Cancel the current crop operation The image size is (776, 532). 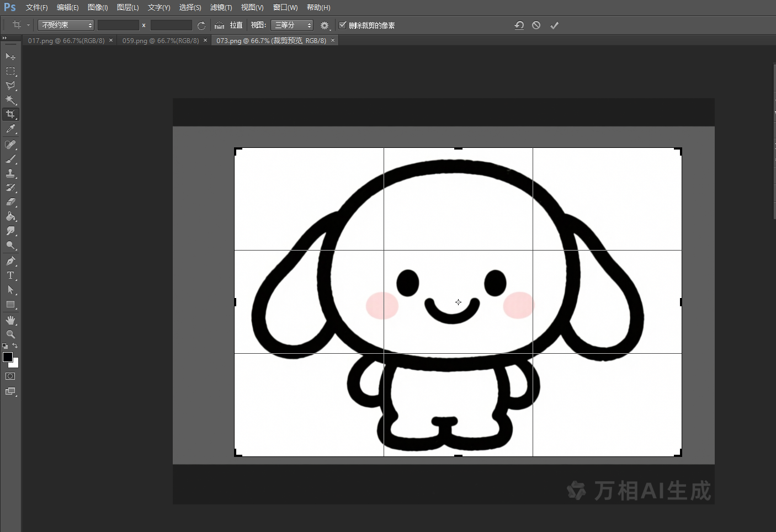(x=536, y=25)
